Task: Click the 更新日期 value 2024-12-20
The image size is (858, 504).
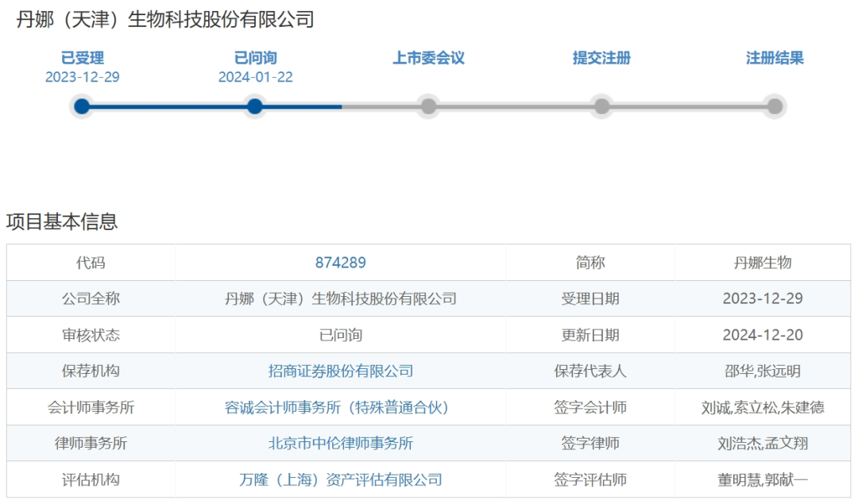Action: coord(762,335)
